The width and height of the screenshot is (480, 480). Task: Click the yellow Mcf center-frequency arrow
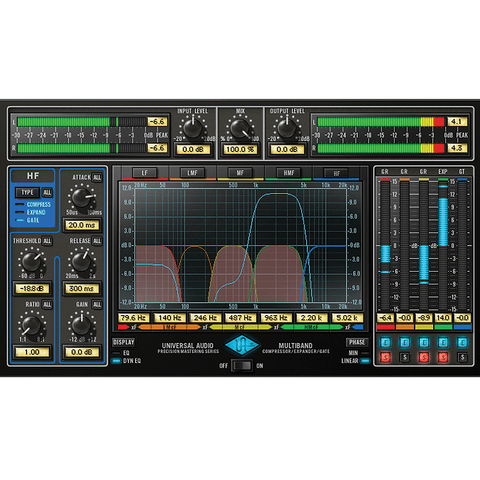pos(240,327)
